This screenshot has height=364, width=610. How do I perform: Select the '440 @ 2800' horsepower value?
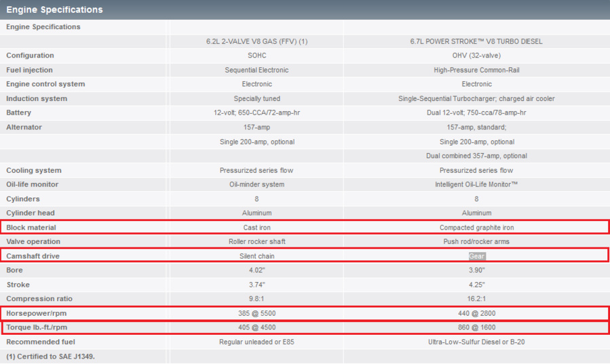[x=476, y=313]
